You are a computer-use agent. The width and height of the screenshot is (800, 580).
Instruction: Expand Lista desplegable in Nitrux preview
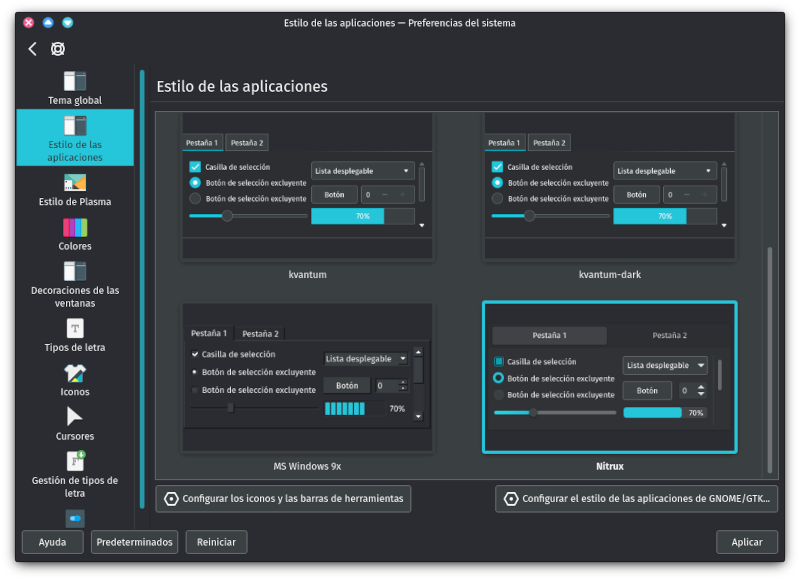click(665, 365)
